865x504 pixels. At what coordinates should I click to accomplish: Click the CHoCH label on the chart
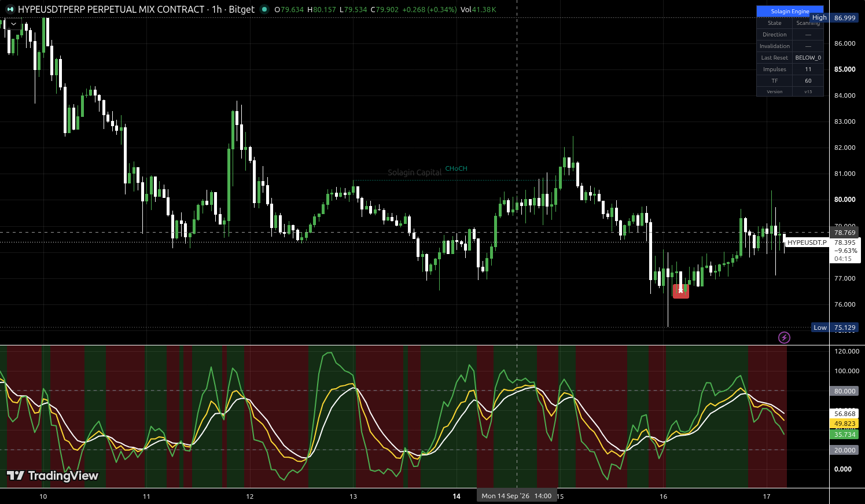coord(457,169)
